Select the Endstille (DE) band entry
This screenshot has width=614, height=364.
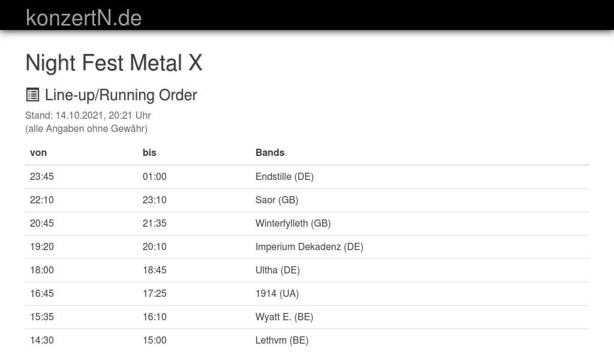(284, 176)
